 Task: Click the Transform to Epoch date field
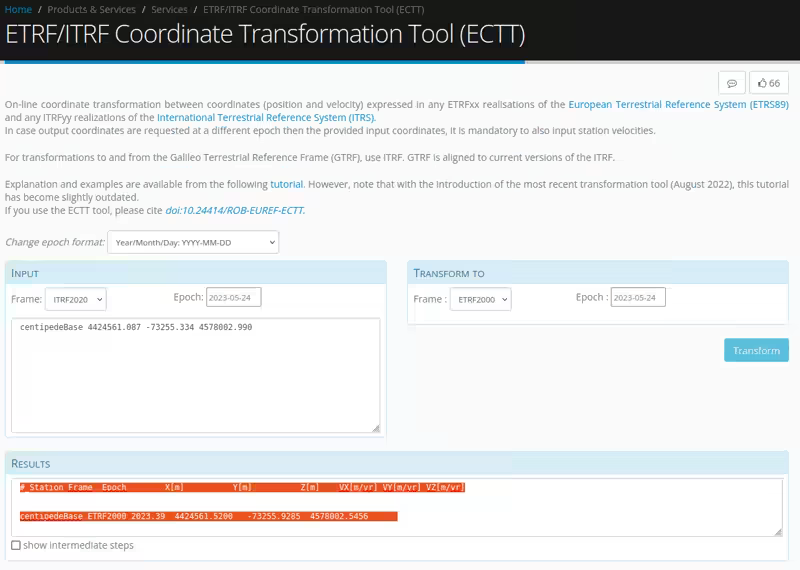click(637, 297)
